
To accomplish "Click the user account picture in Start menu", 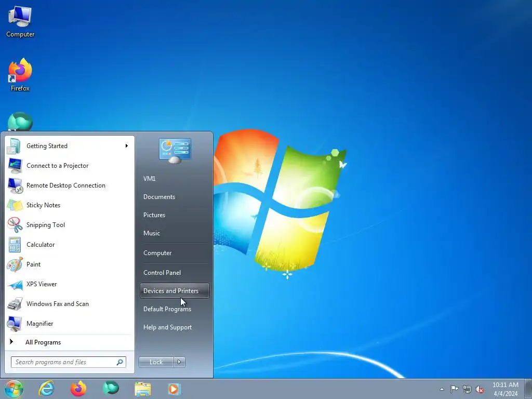I will pyautogui.click(x=175, y=151).
